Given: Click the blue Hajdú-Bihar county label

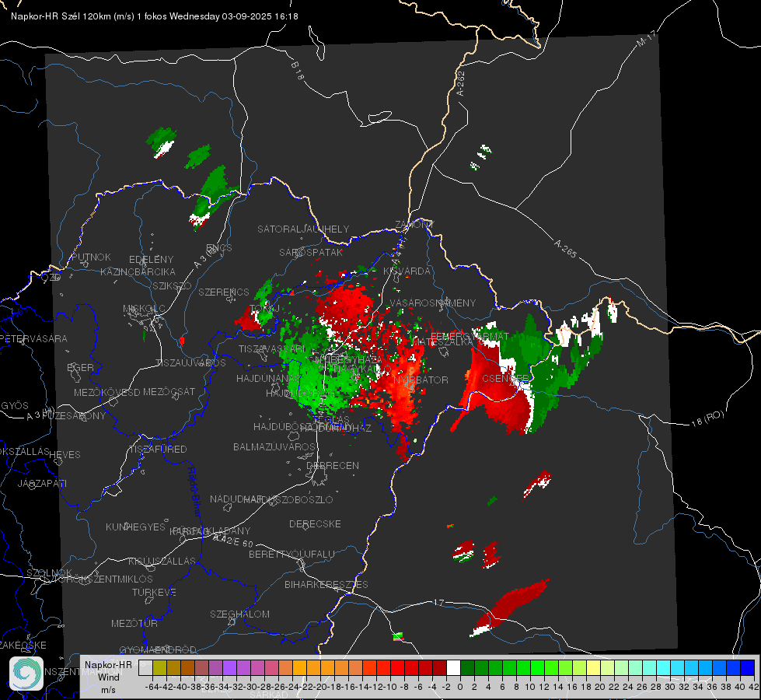Looking at the screenshot, I should coord(194,492).
